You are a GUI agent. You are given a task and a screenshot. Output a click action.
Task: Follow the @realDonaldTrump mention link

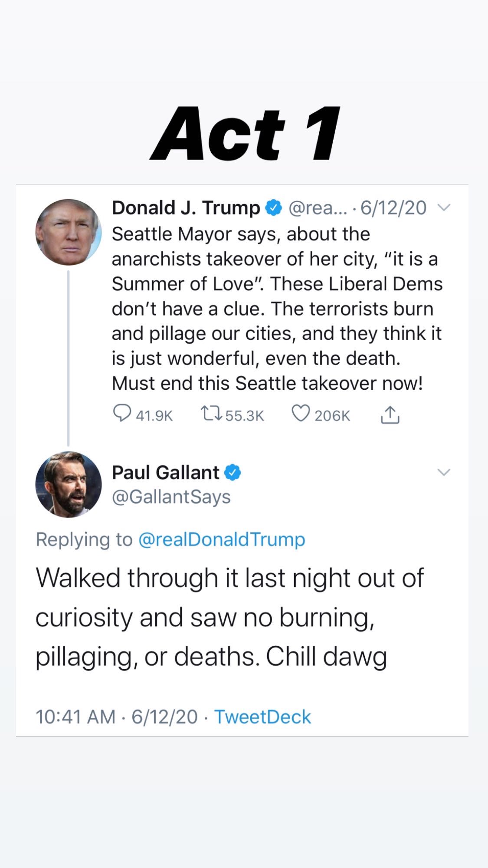[222, 539]
